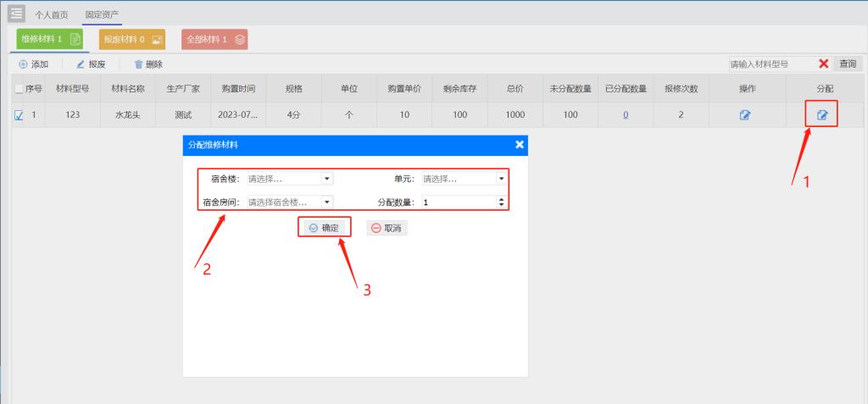Image resolution: width=868 pixels, height=404 pixels.
Task: Click the 添加 plus toolbar button
Action: tap(33, 64)
